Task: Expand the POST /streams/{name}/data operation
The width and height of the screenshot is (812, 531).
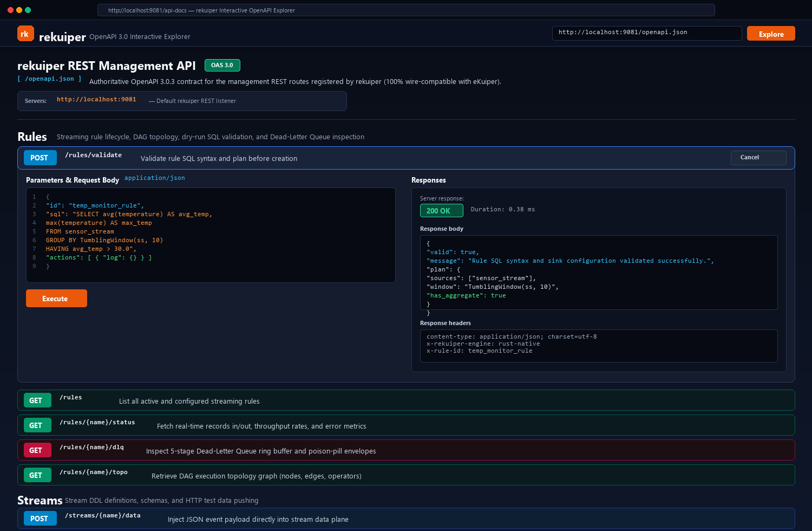Action: 406,519
